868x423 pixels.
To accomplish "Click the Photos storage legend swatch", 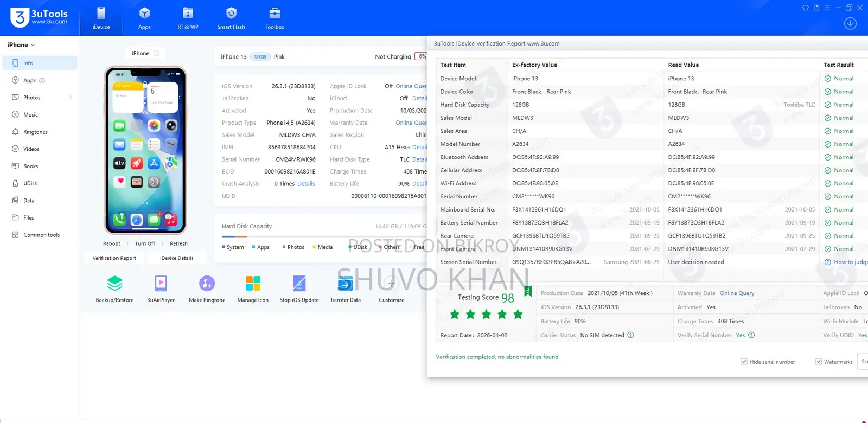I will (x=284, y=247).
